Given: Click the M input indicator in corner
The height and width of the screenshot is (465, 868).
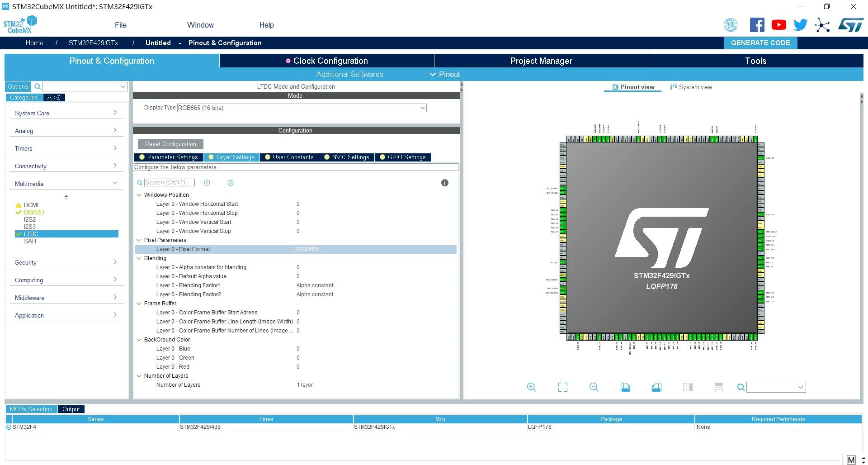Looking at the screenshot, I should point(851,460).
